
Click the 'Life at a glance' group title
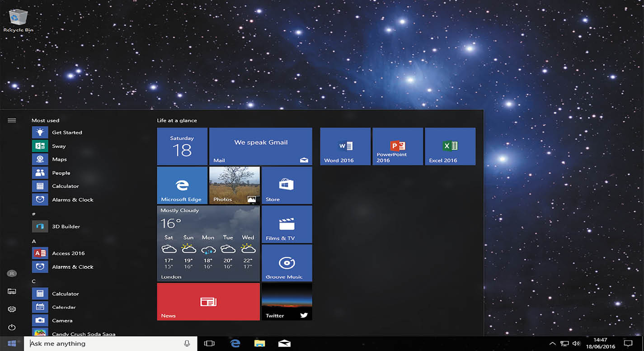pos(177,120)
